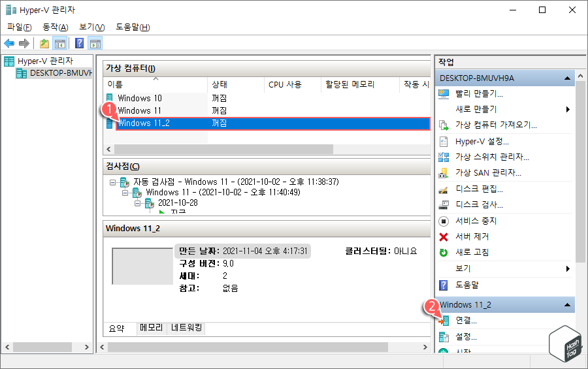Click the 만든 날짜 2021-11-04 field
Screen dimensions: 588x369
[x=243, y=251]
